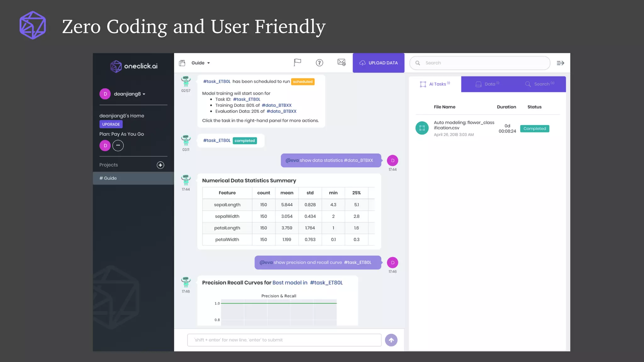This screenshot has width=644, height=362.
Task: Click the mail envelope icon
Action: click(x=341, y=62)
